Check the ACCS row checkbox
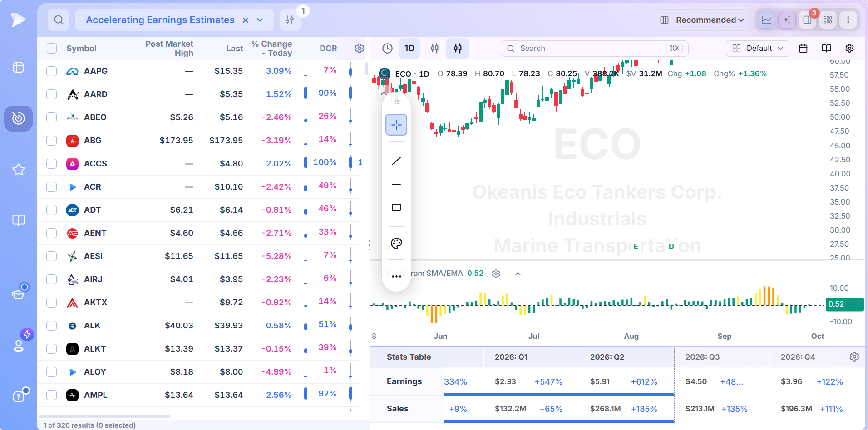 (52, 164)
